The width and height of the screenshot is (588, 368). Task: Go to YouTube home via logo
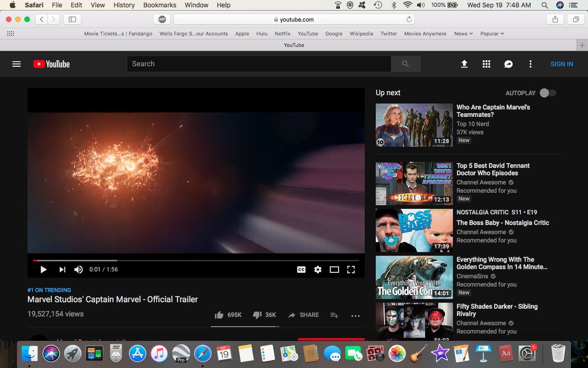(x=51, y=64)
